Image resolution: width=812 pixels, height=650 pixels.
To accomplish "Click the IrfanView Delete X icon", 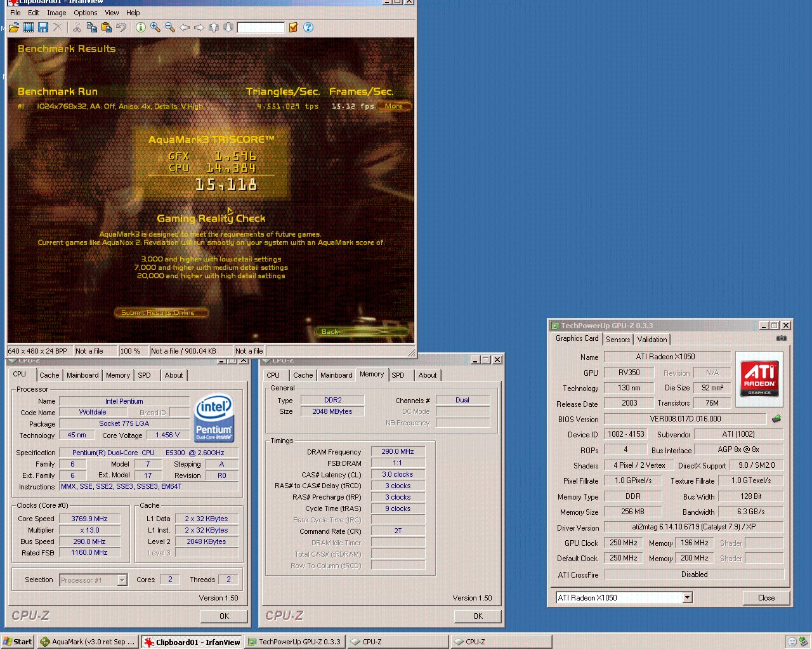I will click(58, 27).
